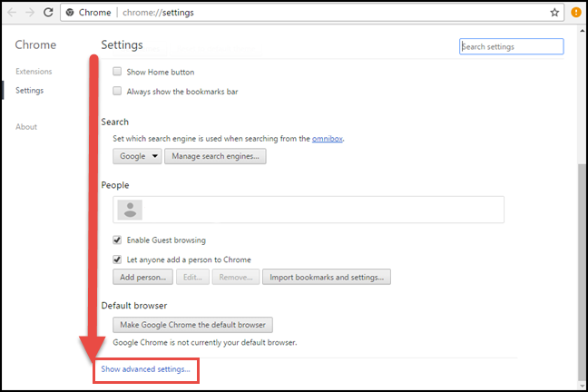588x392 pixels.
Task: Click the Settings page title
Action: [x=122, y=45]
